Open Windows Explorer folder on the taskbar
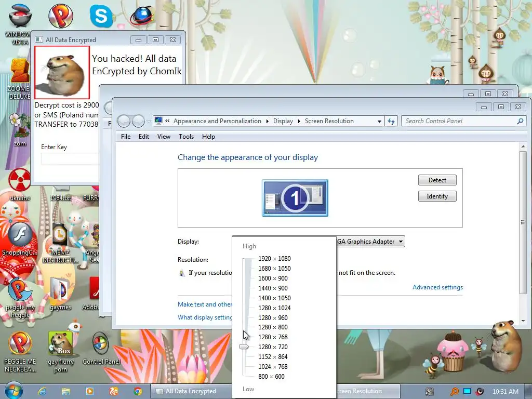 coord(65,391)
